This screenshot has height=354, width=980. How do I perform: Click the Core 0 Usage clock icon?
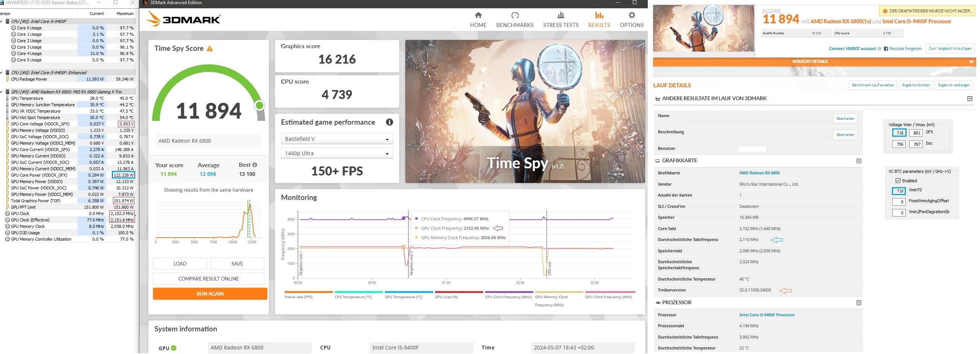pos(14,28)
